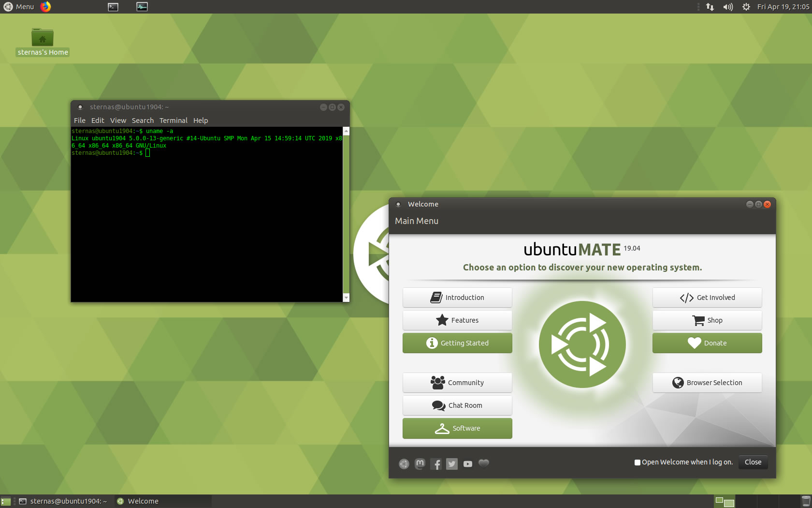The width and height of the screenshot is (812, 508).
Task: Select the terminal taskbar entry sternas@ubuntu1904
Action: (x=63, y=501)
